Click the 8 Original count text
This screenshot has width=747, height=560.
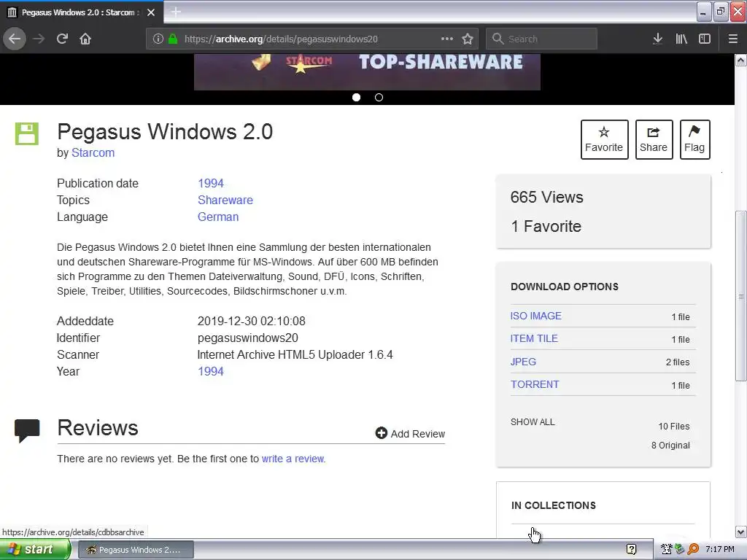pos(671,446)
